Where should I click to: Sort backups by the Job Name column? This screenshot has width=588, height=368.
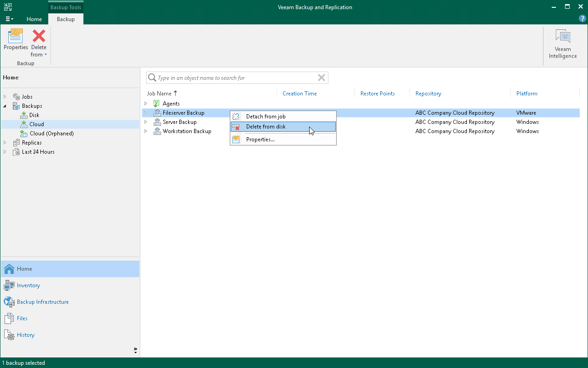click(159, 93)
